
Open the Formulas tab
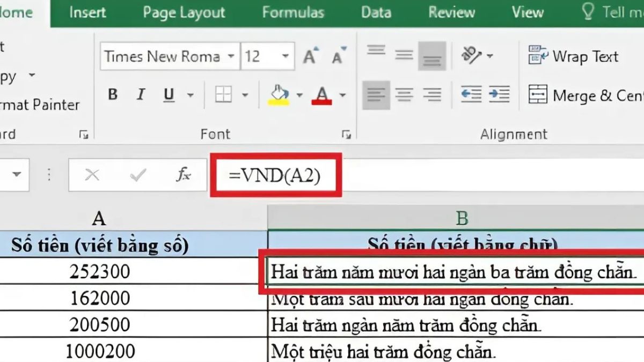pos(293,12)
